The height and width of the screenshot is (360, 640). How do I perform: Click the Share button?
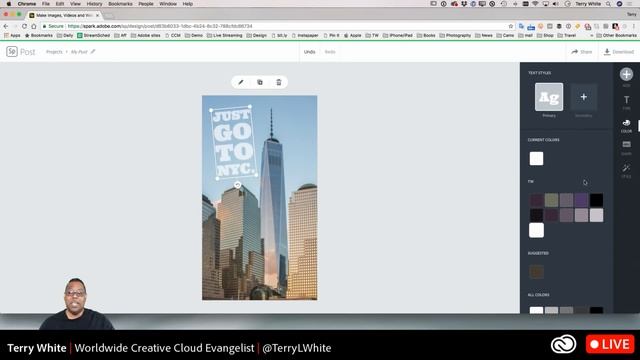[582, 52]
